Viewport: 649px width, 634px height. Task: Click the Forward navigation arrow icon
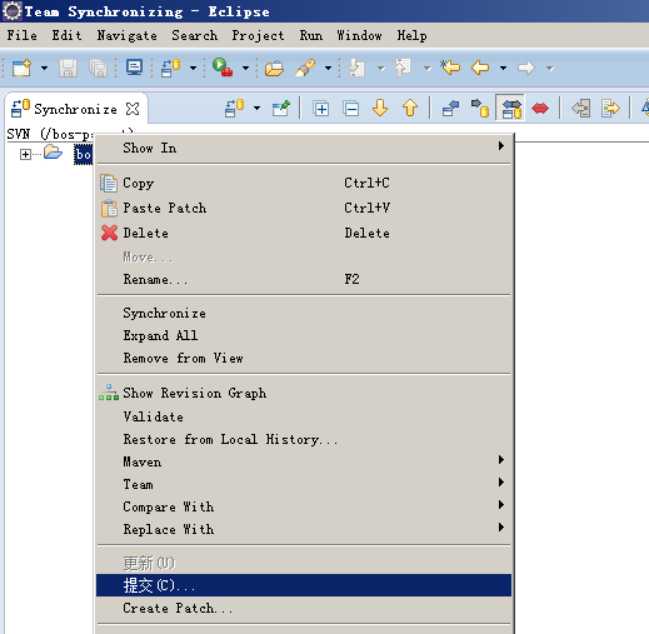(526, 67)
